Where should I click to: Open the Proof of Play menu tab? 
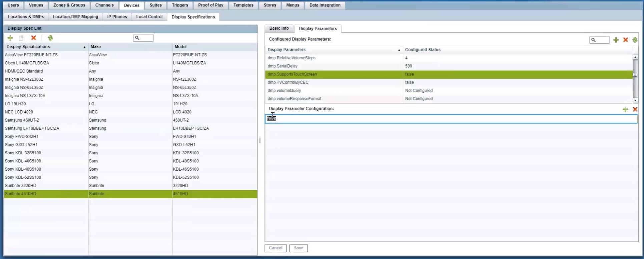[210, 5]
